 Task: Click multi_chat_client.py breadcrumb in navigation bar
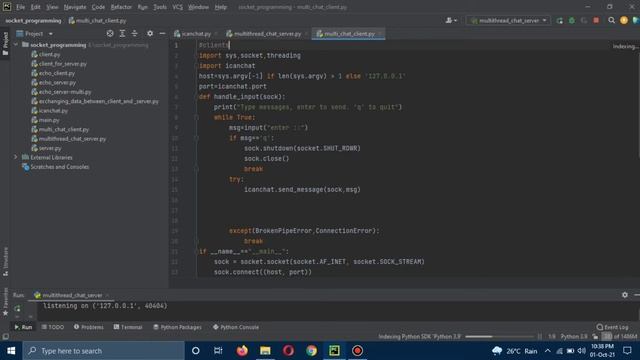click(97, 20)
